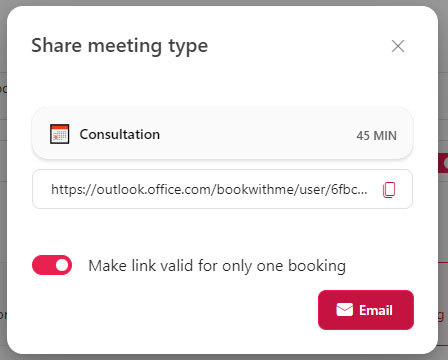Click the Consultation title text
This screenshot has height=360, width=448.
point(120,134)
